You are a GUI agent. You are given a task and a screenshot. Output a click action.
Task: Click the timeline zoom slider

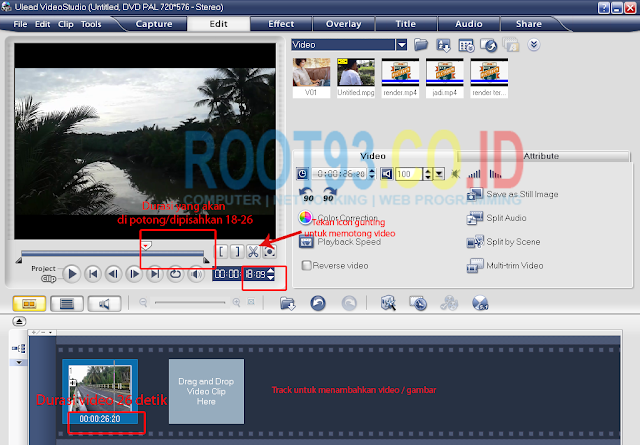(x=190, y=303)
